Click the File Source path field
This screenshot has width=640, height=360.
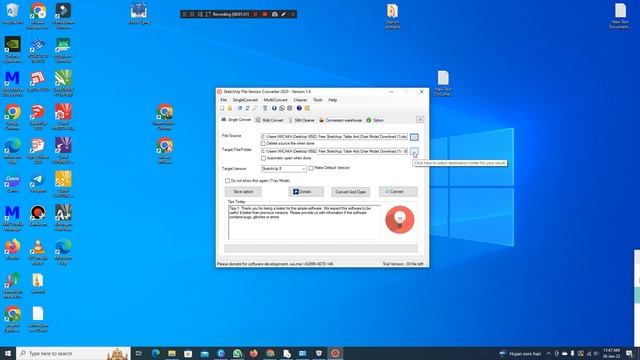click(334, 137)
